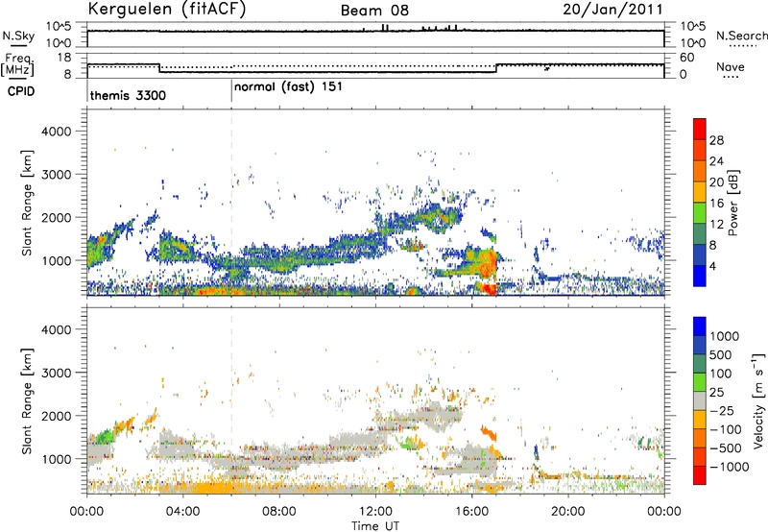Select the '500' label on Velocity color bar
Image resolution: width=768 pixels, height=532 pixels.
721,354
